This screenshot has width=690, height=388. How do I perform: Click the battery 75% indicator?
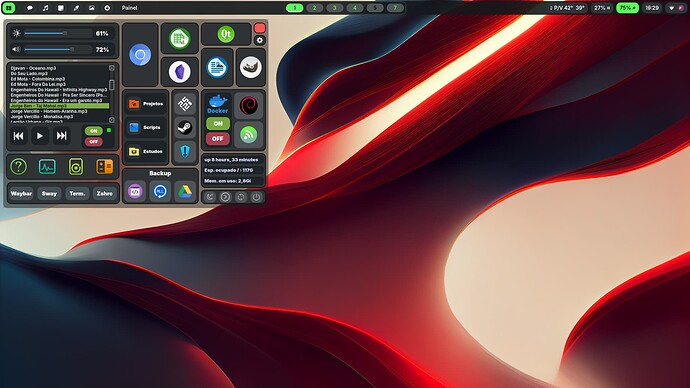point(627,8)
